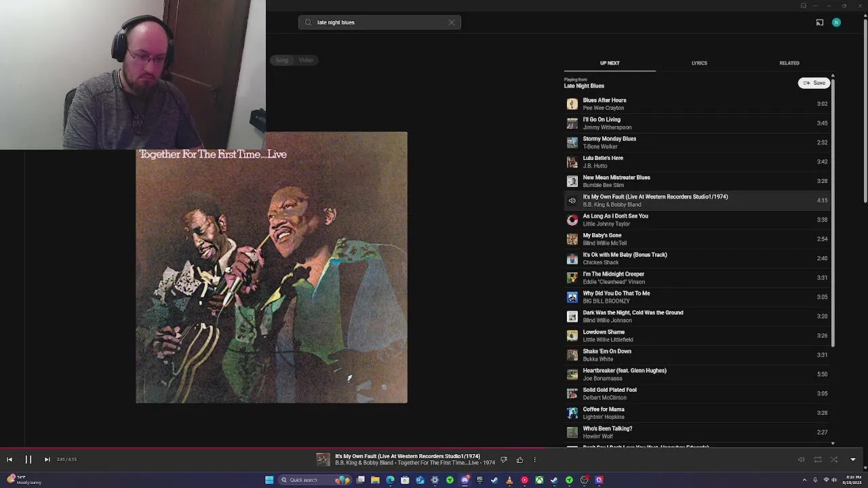Click the Late Night Blues playlist name
The image size is (868, 488).
point(584,86)
